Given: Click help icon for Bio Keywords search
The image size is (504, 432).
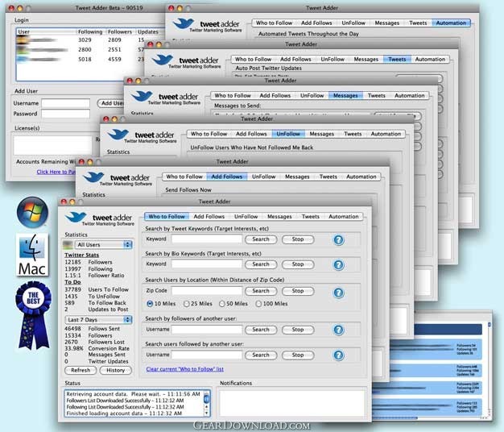Looking at the screenshot, I should pyautogui.click(x=339, y=264).
